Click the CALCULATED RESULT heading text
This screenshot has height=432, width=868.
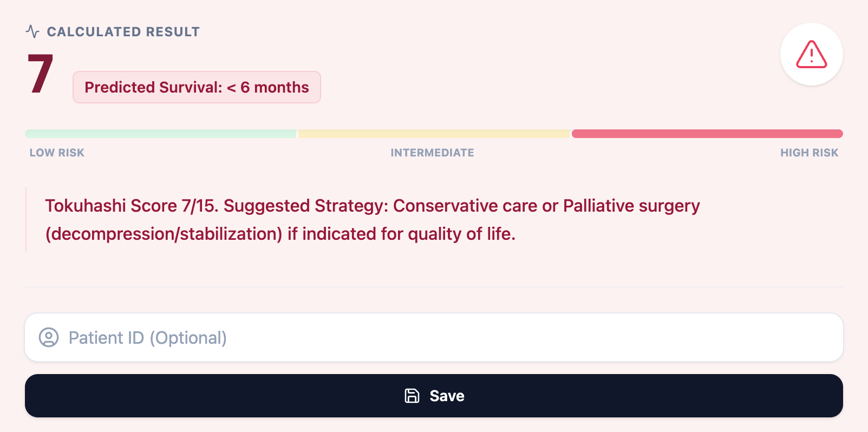click(123, 32)
